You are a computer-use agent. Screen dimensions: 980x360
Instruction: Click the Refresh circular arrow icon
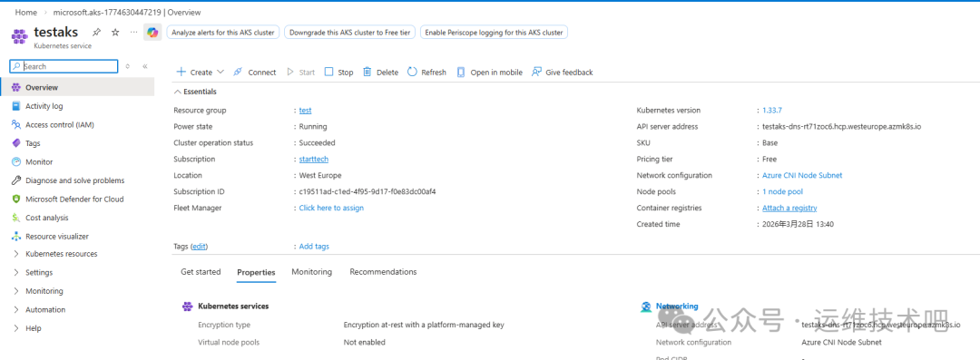click(412, 72)
